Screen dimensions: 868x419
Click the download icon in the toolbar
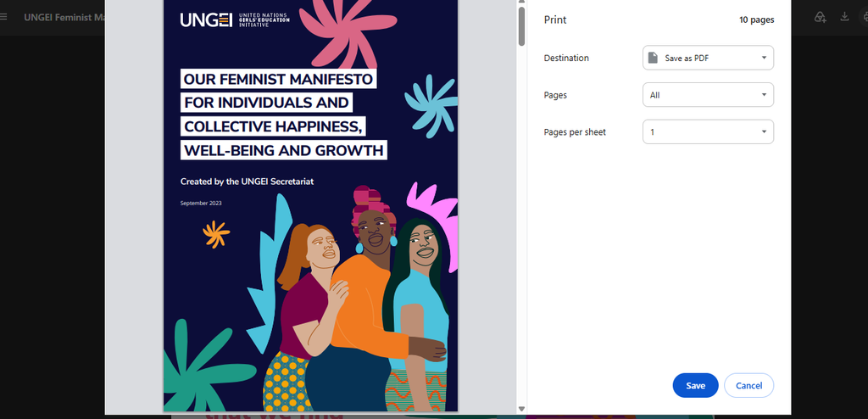[x=844, y=17]
